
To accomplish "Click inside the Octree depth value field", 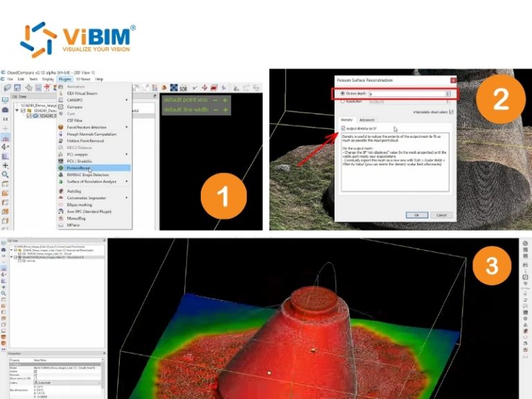I will tap(407, 94).
